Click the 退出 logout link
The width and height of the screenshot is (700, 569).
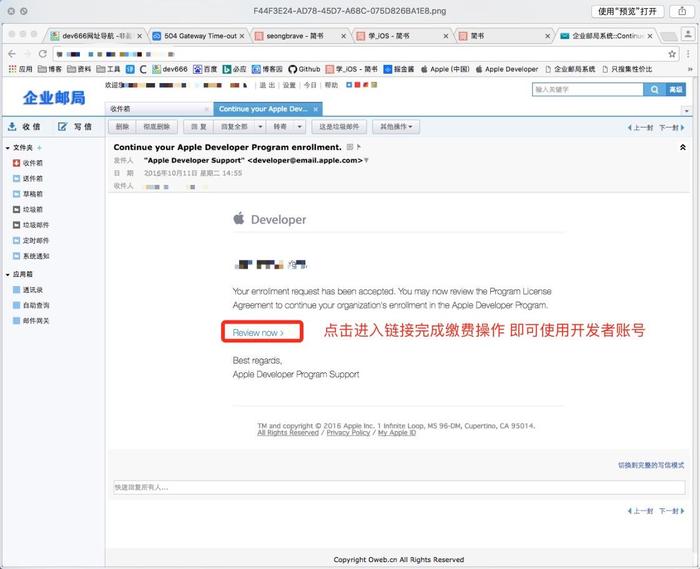267,85
